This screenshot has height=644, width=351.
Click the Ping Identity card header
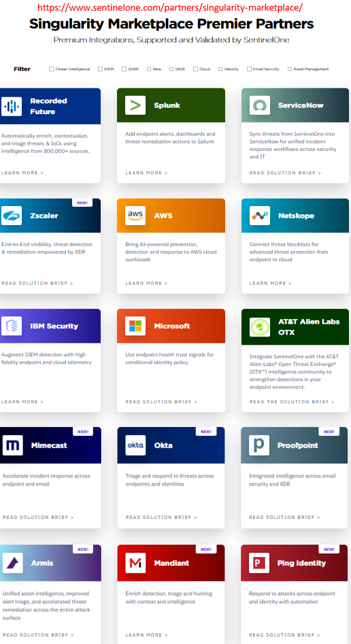pos(295,563)
